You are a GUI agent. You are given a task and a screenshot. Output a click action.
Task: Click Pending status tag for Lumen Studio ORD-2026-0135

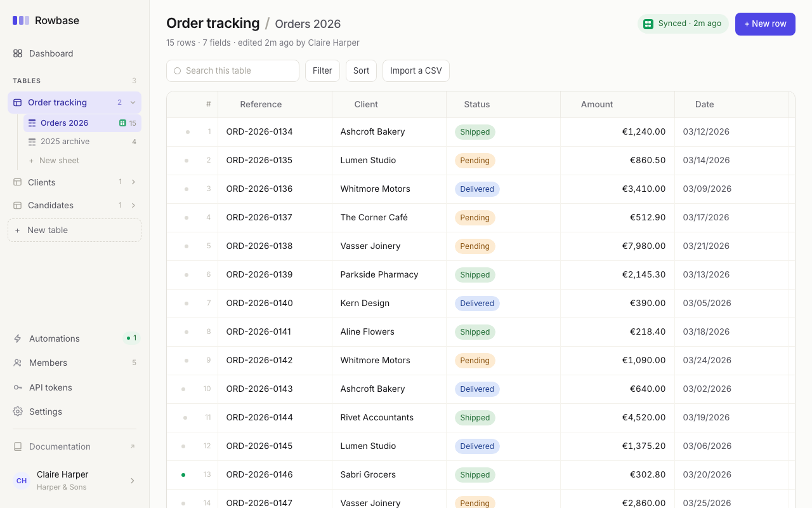coord(475,161)
